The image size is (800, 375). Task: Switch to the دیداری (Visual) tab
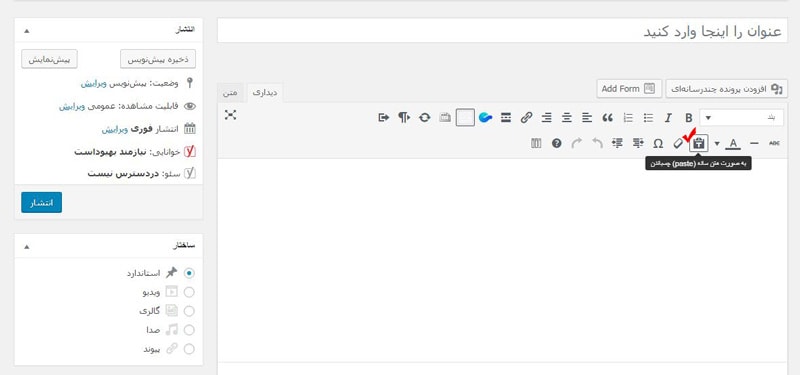pyautogui.click(x=265, y=93)
